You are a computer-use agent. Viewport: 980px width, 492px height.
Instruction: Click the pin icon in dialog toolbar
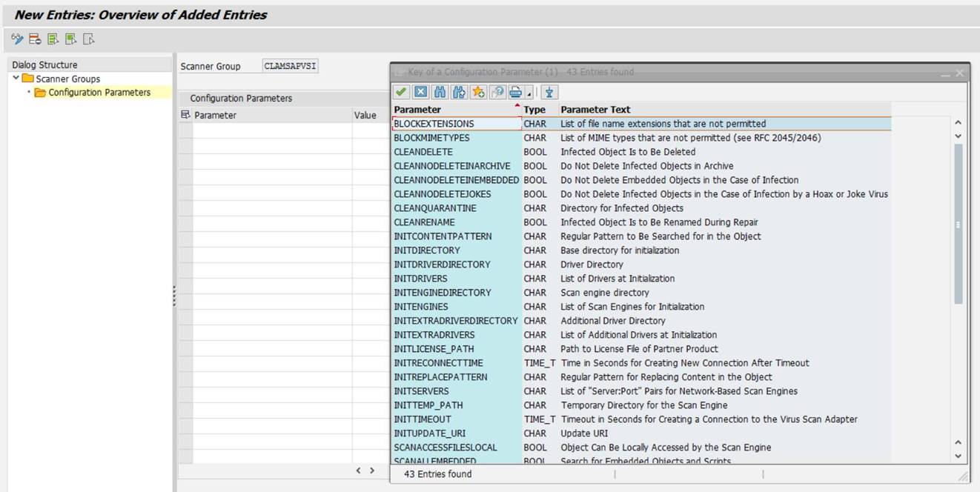coord(549,92)
